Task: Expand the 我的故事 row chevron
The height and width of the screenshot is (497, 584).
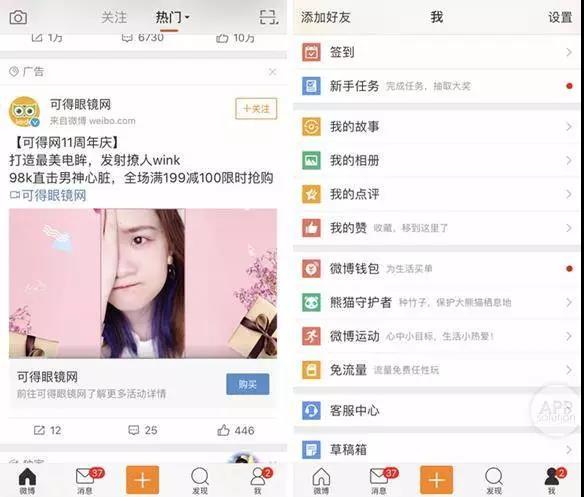Action: 569,127
